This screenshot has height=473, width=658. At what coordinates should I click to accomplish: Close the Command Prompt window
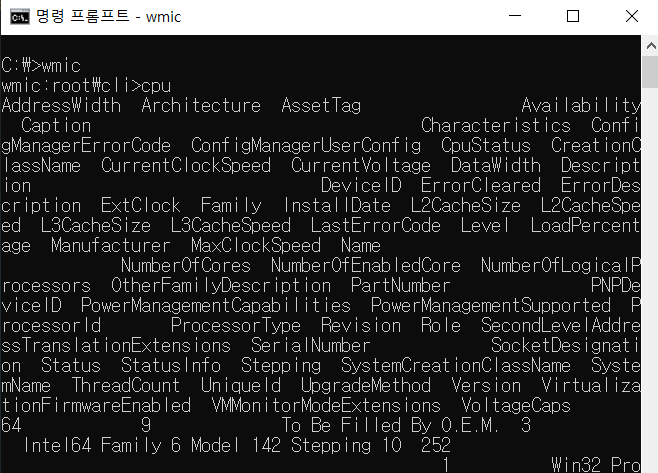629,16
